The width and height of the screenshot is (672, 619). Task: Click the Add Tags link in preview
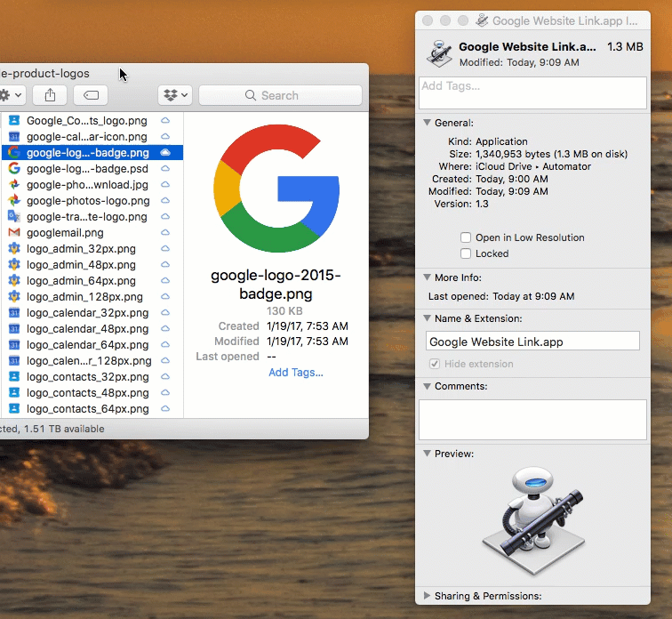point(296,373)
